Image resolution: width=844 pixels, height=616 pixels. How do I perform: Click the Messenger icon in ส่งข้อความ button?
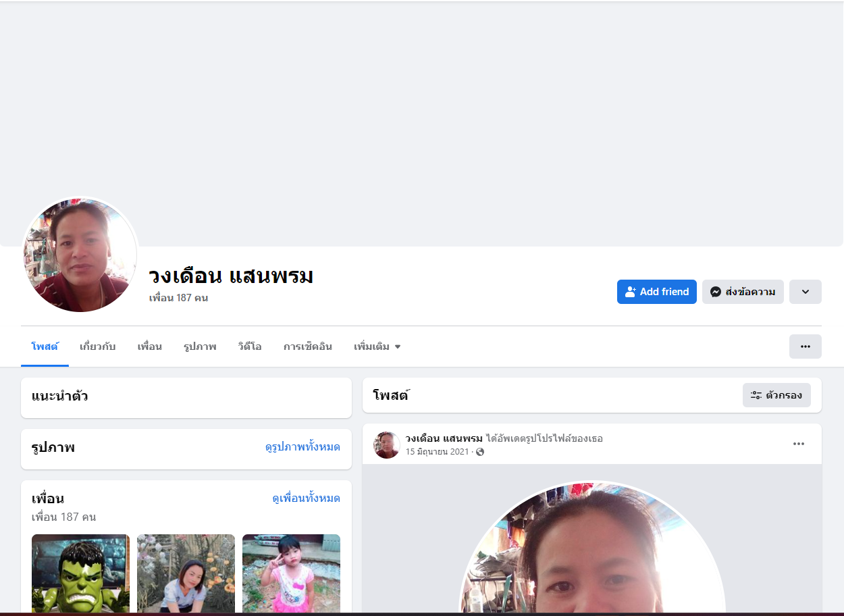(x=716, y=292)
